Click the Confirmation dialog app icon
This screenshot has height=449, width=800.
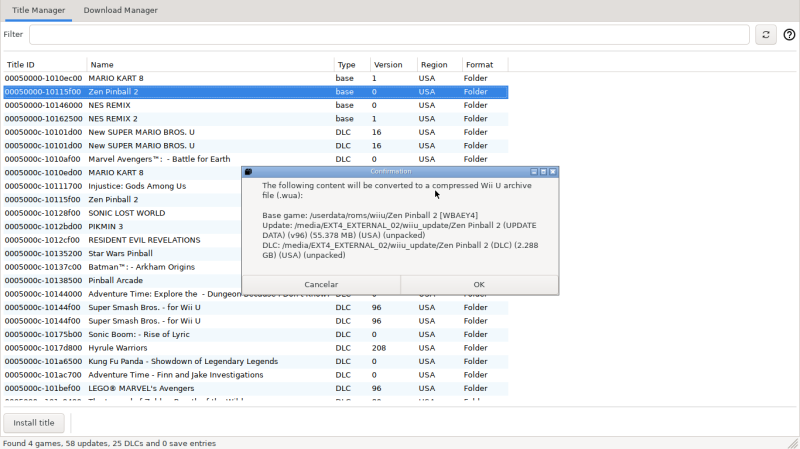pos(248,172)
